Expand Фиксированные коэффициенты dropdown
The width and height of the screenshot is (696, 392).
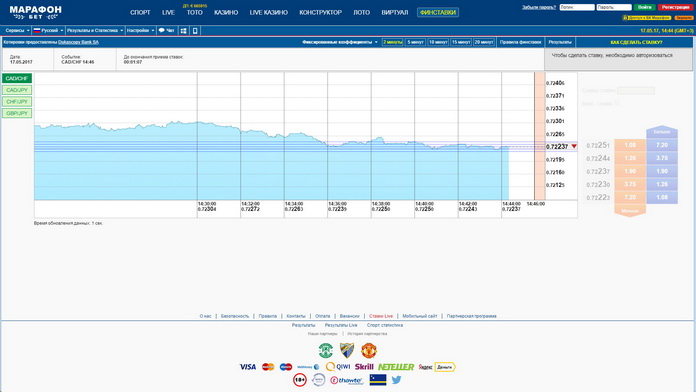click(x=340, y=42)
